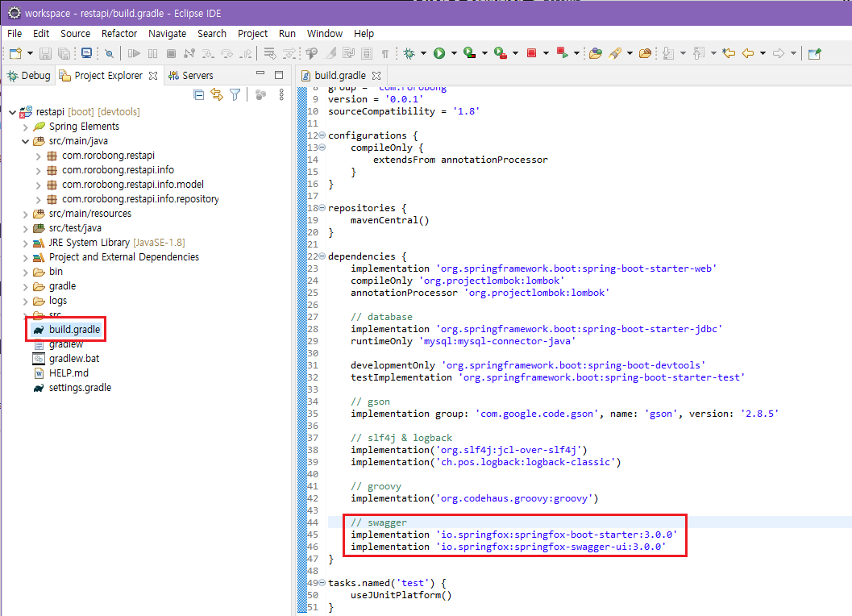Image resolution: width=852 pixels, height=616 pixels.
Task: Click the New file wizard icon
Action: 15,53
